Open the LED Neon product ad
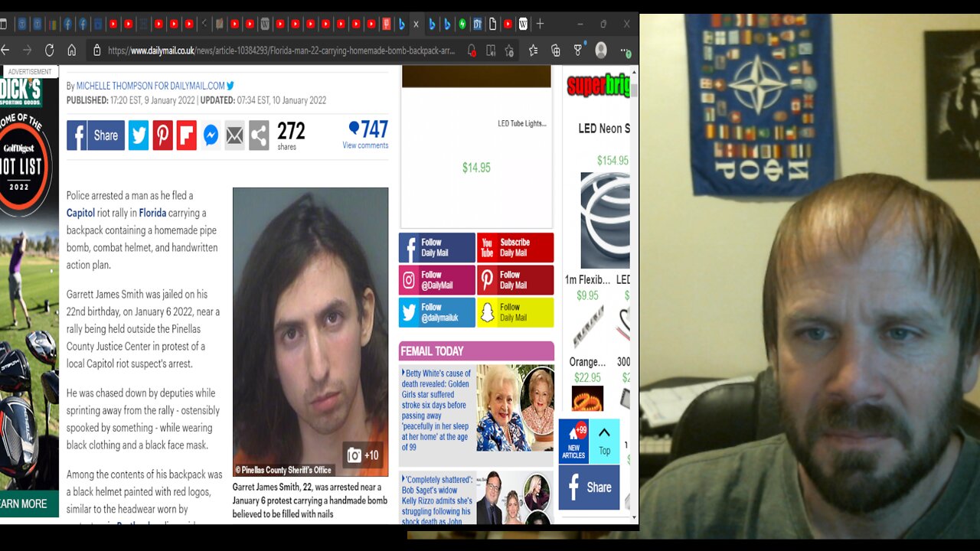 point(604,129)
